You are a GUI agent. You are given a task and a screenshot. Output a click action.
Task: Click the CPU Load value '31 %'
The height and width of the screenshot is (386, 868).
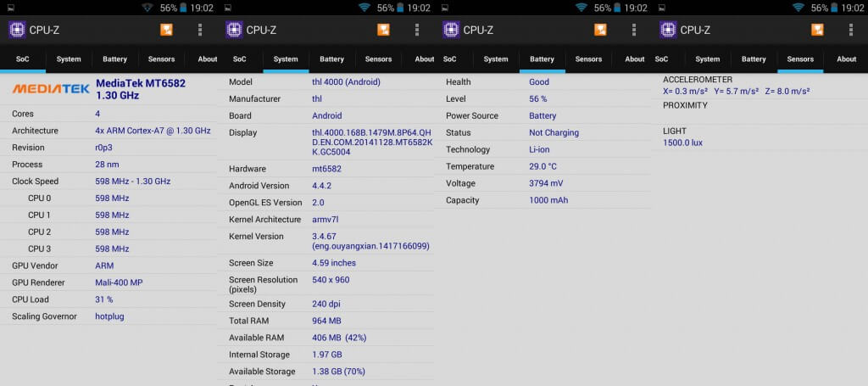104,299
